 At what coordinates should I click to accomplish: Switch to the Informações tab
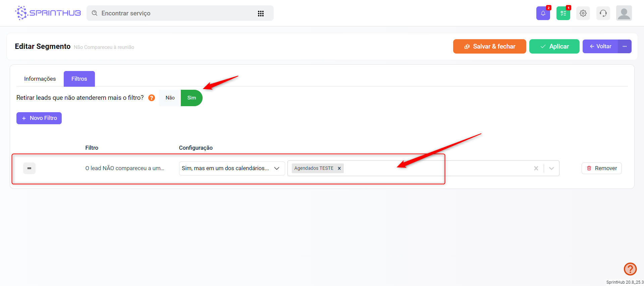[40, 79]
